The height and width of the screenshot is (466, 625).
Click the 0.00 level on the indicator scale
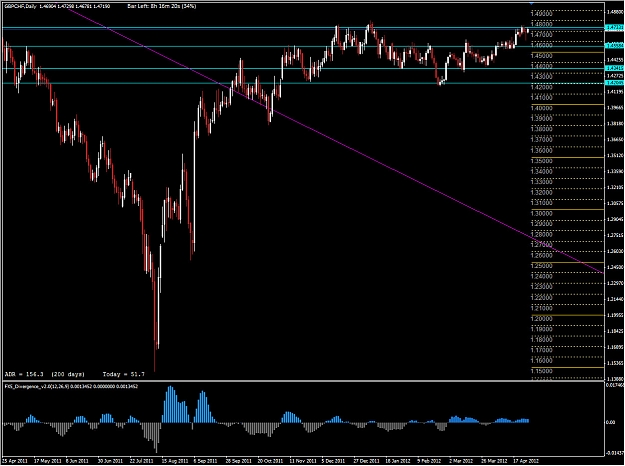(610, 422)
